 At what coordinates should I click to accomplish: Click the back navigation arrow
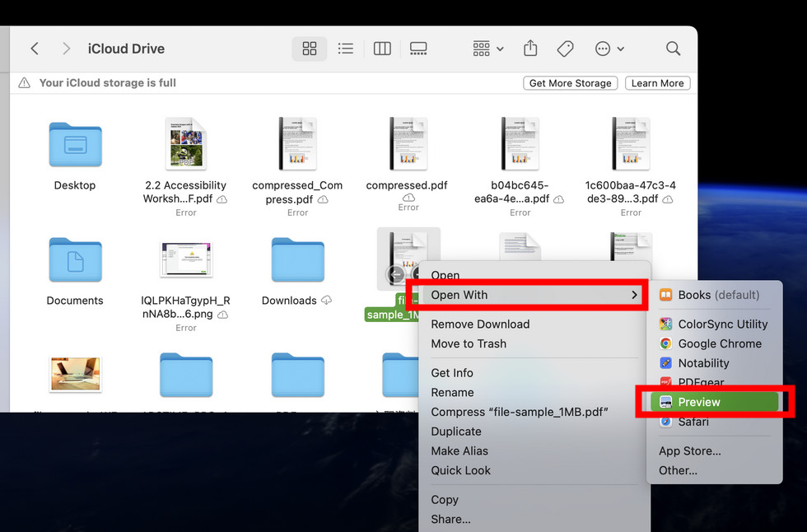click(35, 49)
